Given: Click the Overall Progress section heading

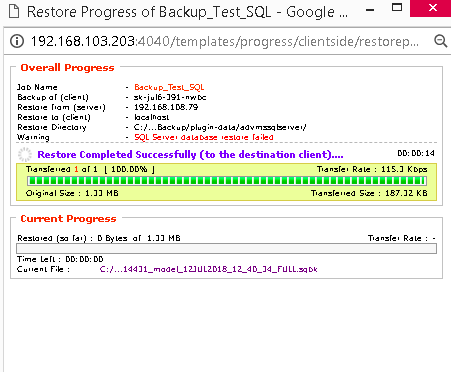Looking at the screenshot, I should 67,68.
